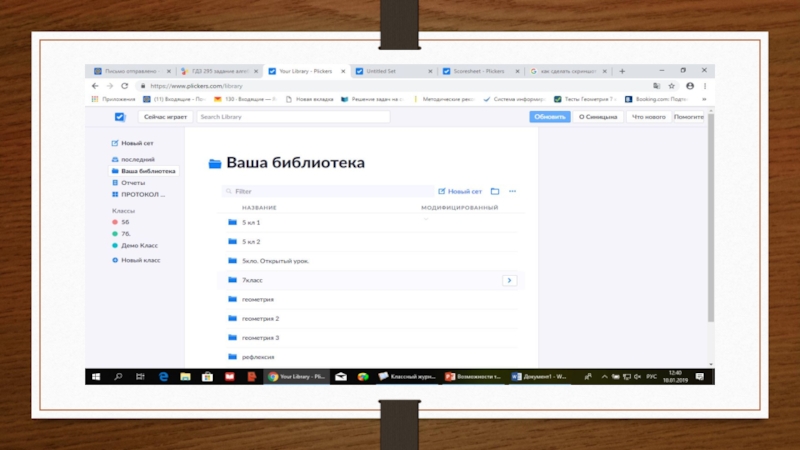This screenshot has width=800, height=450.
Task: Close the 'Your Library - Plickers' tab
Action: point(343,71)
